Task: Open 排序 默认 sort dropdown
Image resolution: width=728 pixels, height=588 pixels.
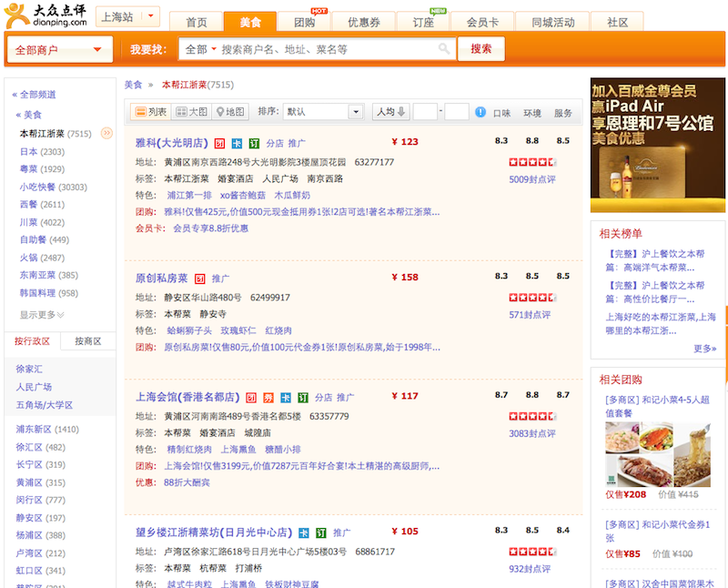Action: coord(323,111)
